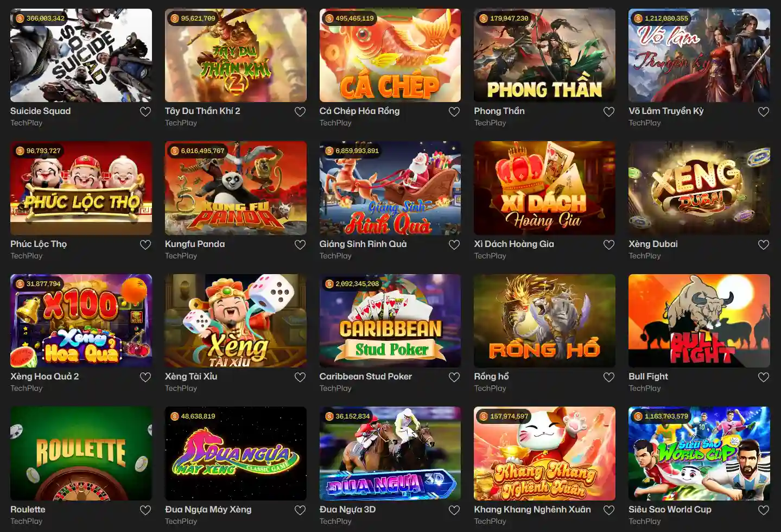Click Xèng Hoa Quả 2 title text
The image size is (781, 532).
click(x=45, y=377)
